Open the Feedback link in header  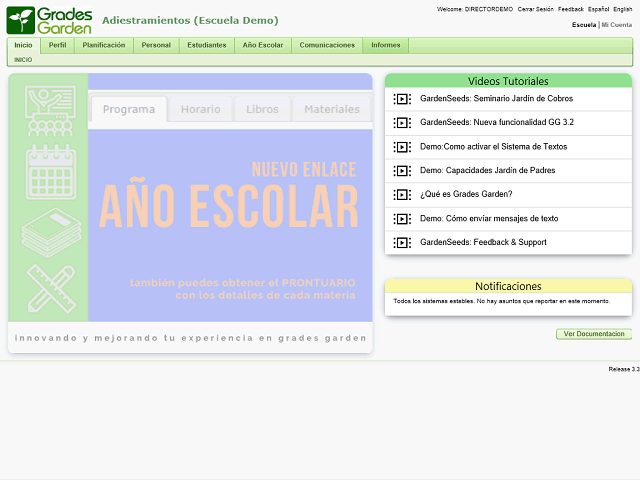click(x=571, y=9)
